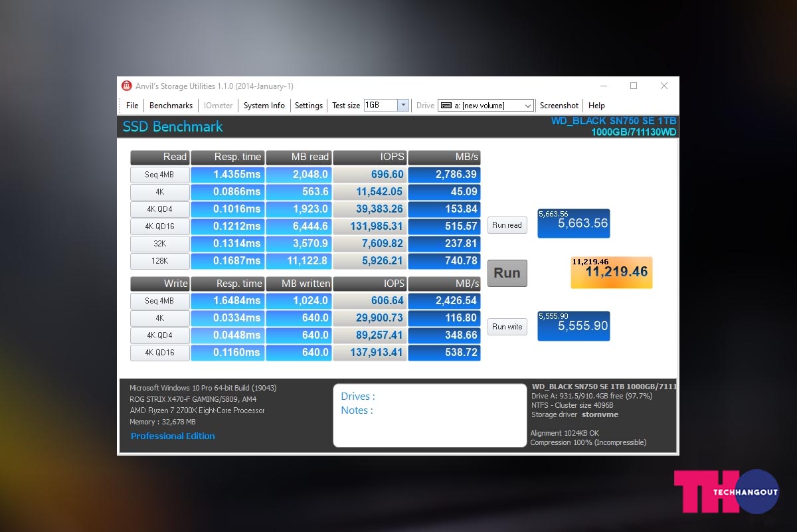
Task: Expand the Test size 1GB dropdown
Action: (402, 105)
